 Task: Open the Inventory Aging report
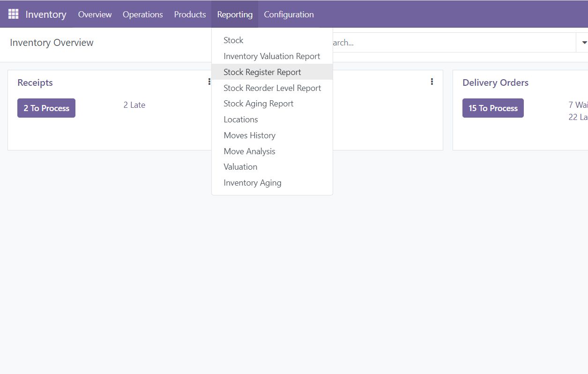tap(252, 183)
